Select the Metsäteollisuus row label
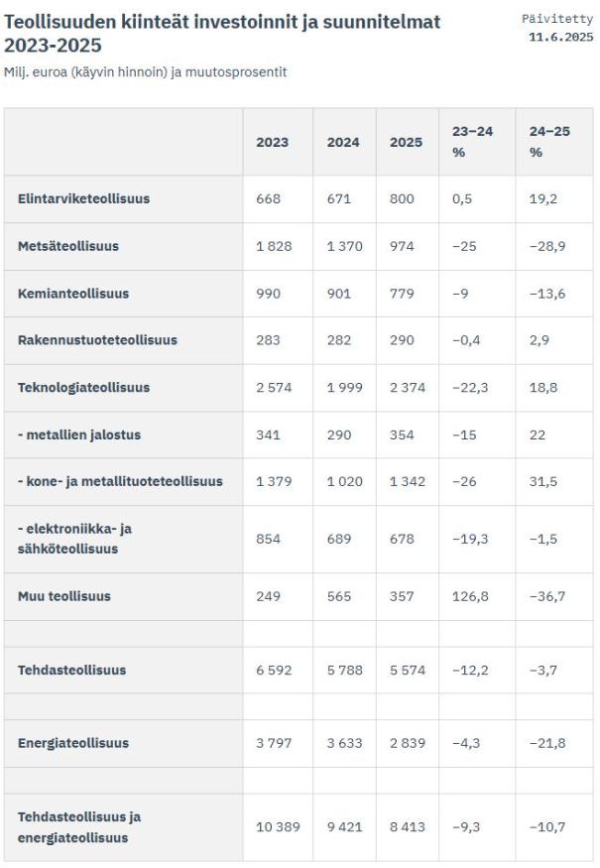Image resolution: width=600 pixels, height=868 pixels. [67, 246]
